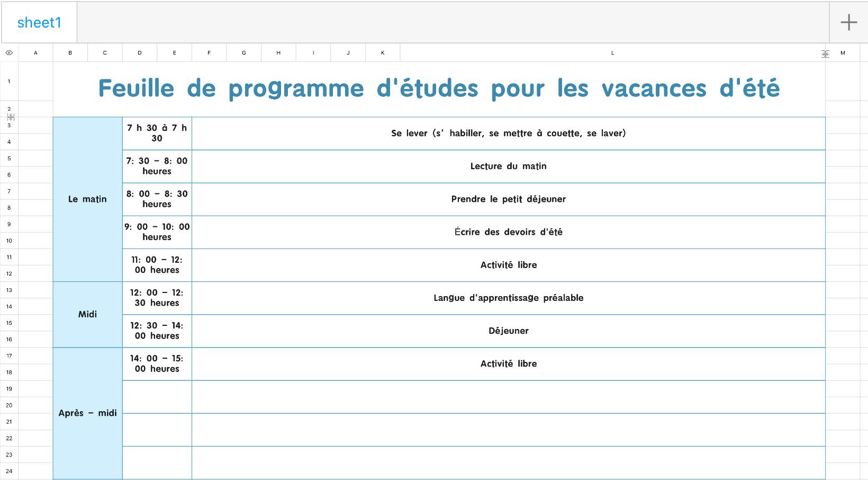Screen dimensions: 868x480
Task: Click the 'Écrire des devoirs d'été' cell
Action: click(509, 232)
